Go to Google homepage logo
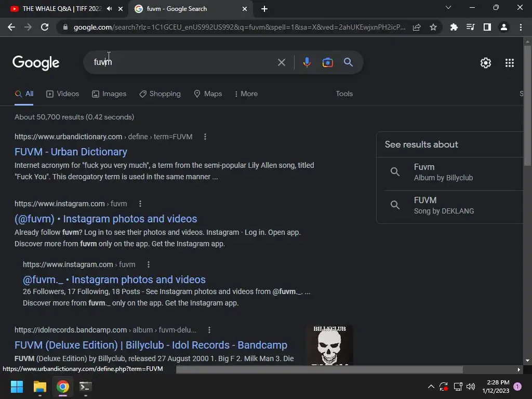Screen dimensions: 532x399 coord(36,63)
